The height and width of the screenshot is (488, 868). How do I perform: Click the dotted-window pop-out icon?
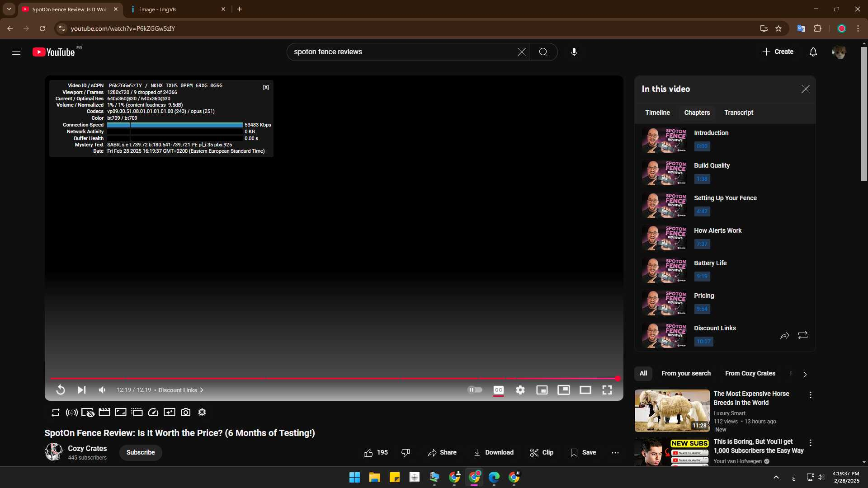(x=137, y=412)
